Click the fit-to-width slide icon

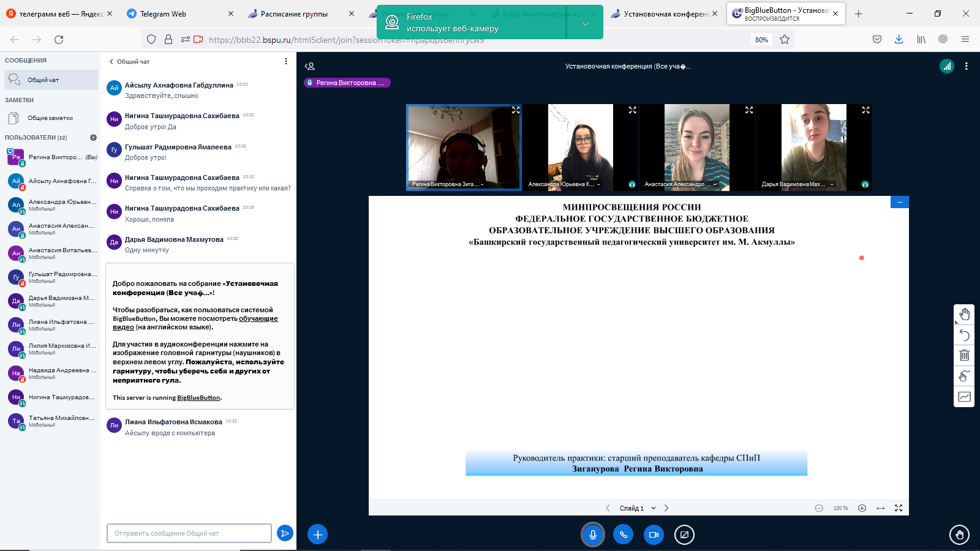tap(880, 508)
